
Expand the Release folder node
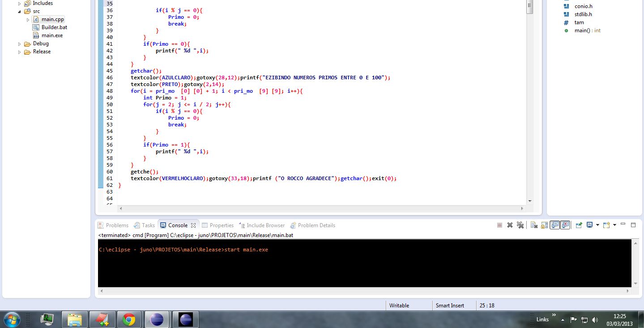19,52
